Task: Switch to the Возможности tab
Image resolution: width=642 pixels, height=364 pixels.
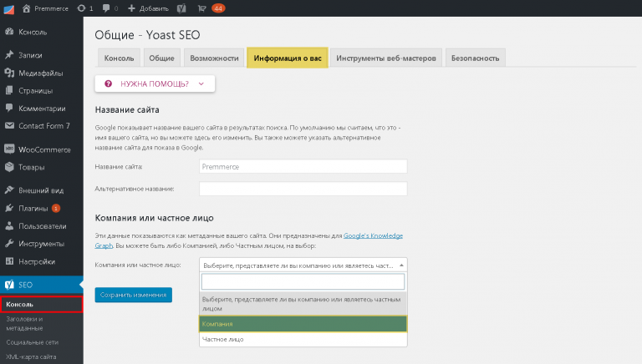Action: click(x=214, y=58)
